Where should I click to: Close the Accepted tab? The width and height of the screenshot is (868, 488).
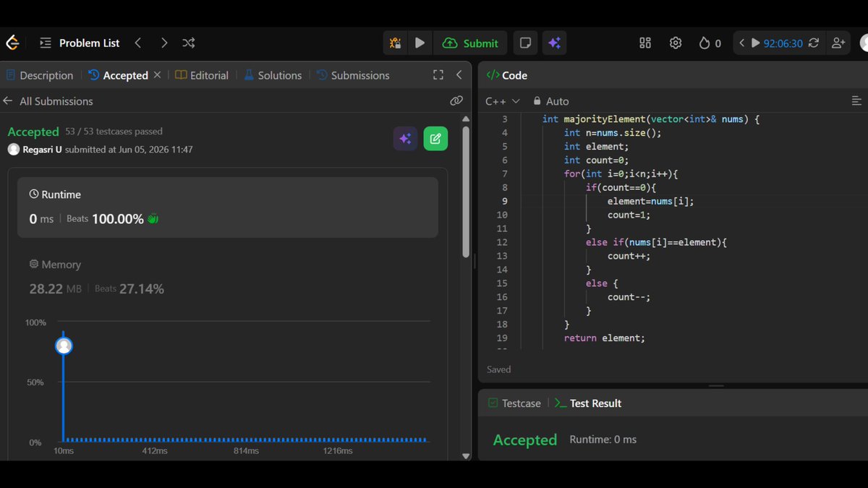158,75
